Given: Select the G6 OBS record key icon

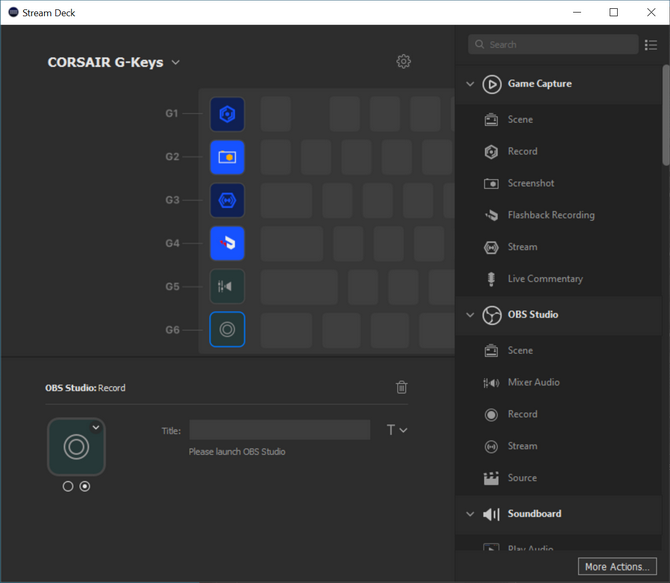Looking at the screenshot, I should pyautogui.click(x=227, y=330).
